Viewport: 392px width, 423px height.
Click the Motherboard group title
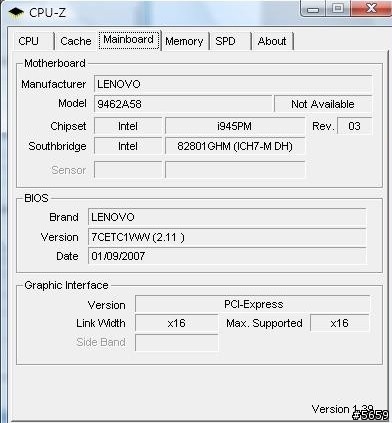tap(55, 63)
